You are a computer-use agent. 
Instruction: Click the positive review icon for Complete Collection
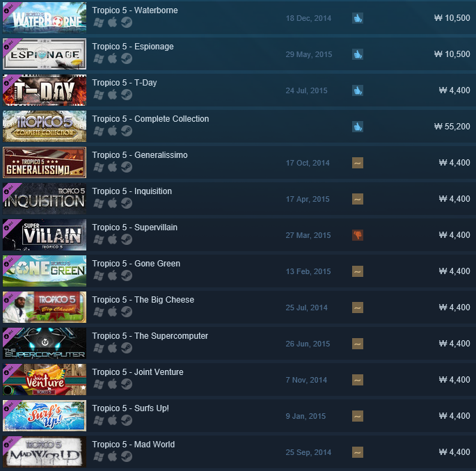[358, 127]
